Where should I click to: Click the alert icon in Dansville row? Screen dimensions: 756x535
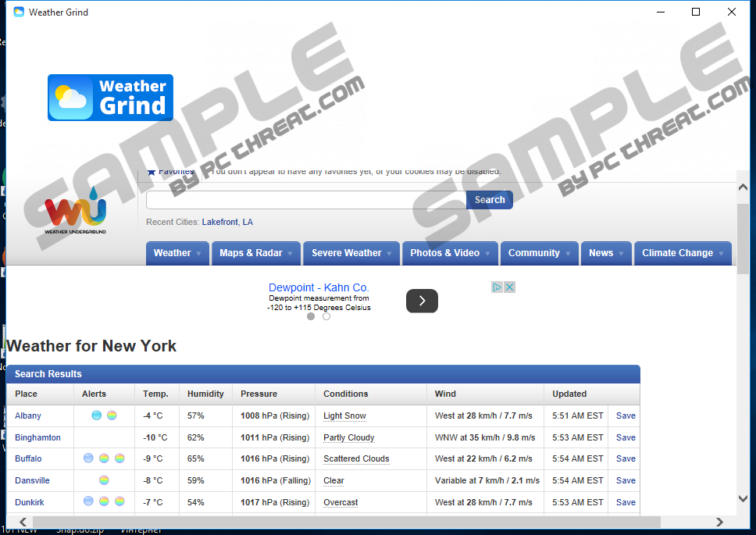coord(104,480)
